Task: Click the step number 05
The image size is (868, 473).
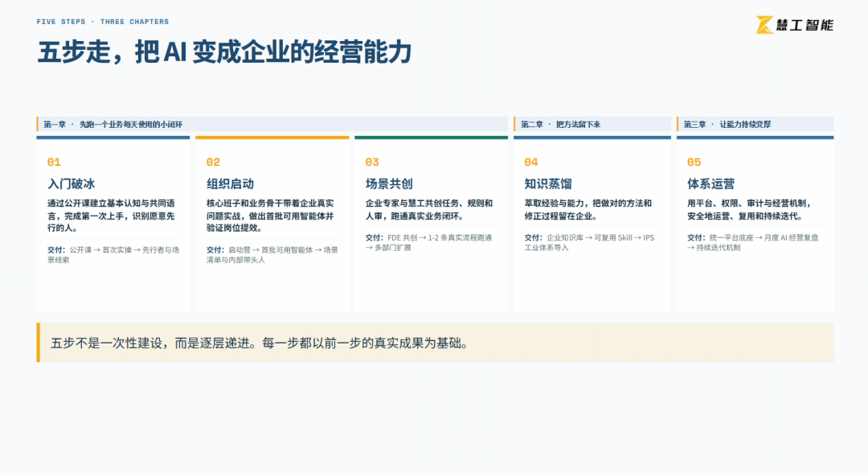Action: tap(694, 162)
